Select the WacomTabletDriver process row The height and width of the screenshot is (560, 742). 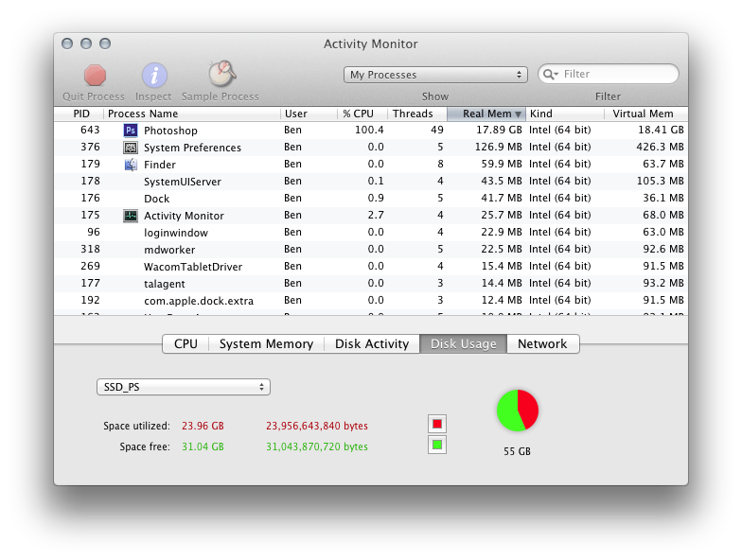pyautogui.click(x=371, y=267)
